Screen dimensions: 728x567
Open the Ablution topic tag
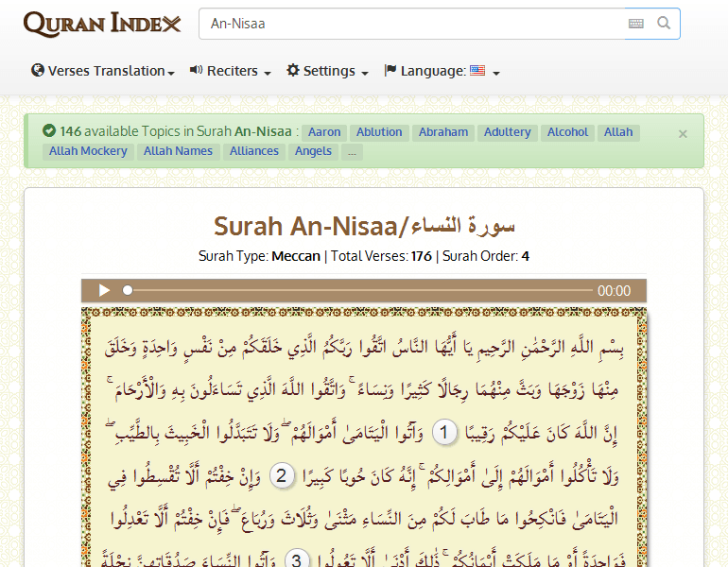(379, 132)
